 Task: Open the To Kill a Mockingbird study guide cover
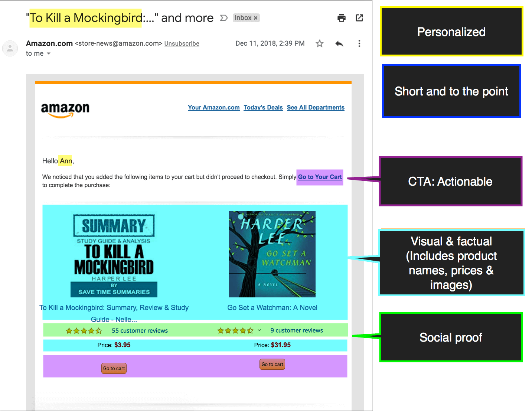tap(114, 254)
